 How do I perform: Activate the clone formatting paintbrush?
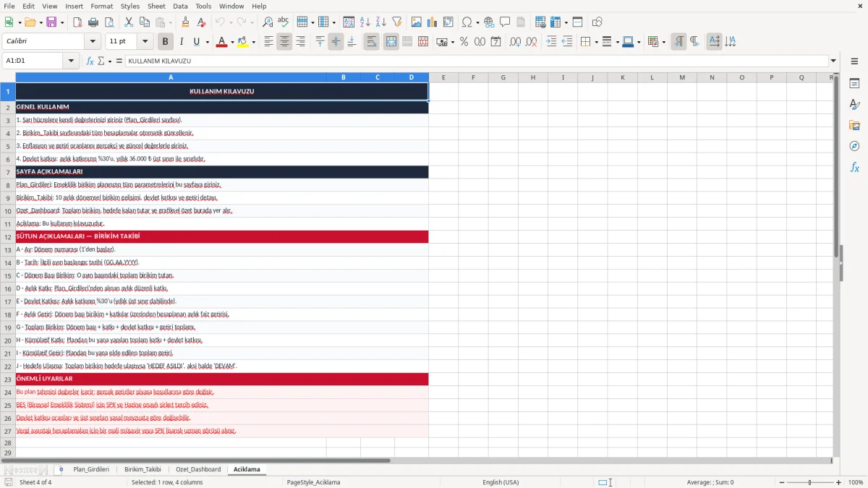[185, 22]
